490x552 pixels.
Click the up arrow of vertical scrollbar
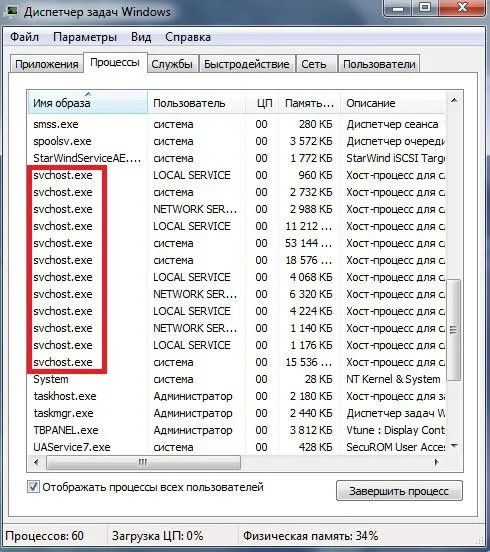tap(454, 101)
